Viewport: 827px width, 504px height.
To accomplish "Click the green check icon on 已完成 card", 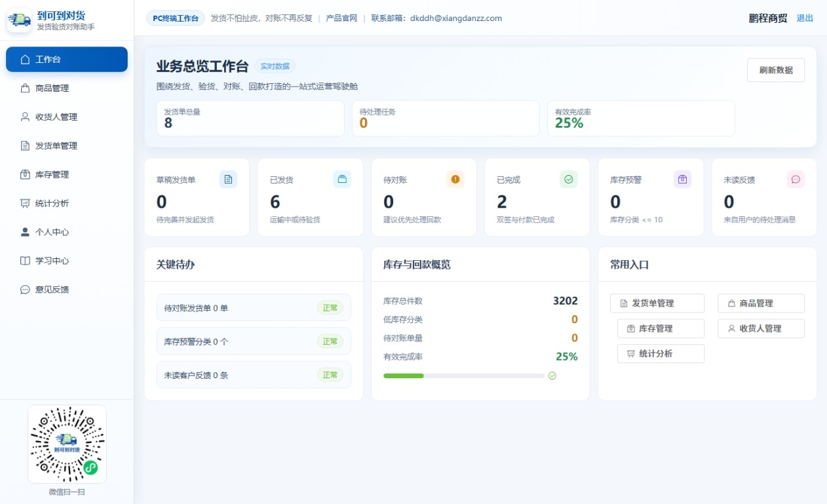I will click(569, 180).
